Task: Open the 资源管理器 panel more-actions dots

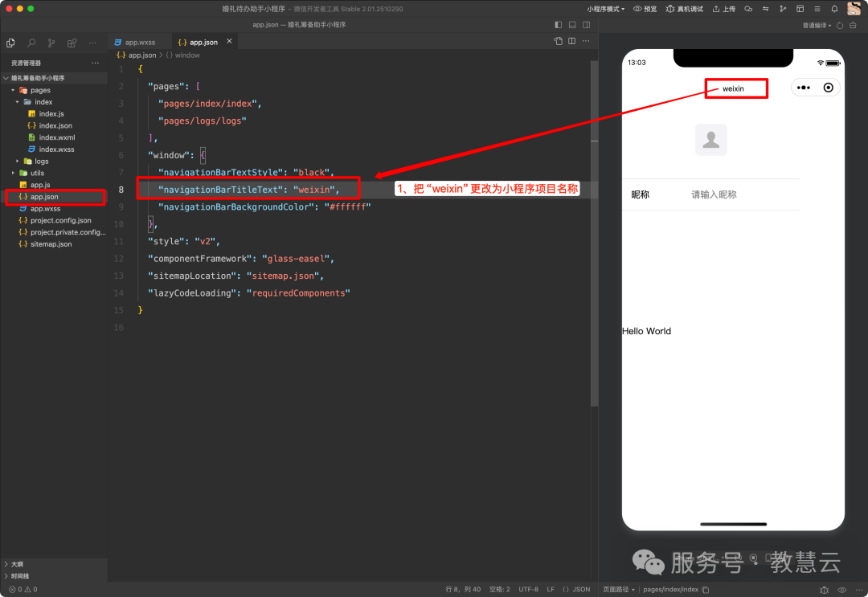Action: point(95,63)
